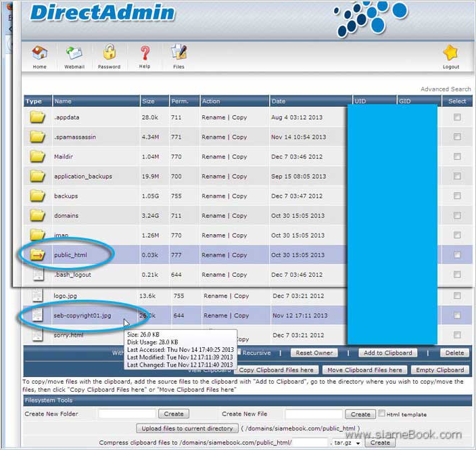Click the .bash_logout file icon
This screenshot has height=450, width=476.
click(x=39, y=274)
